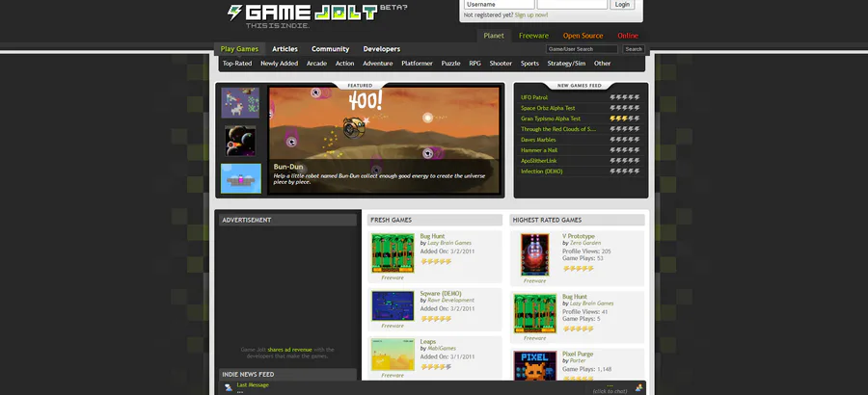
Task: Click the Game/User Search field
Action: coord(582,49)
